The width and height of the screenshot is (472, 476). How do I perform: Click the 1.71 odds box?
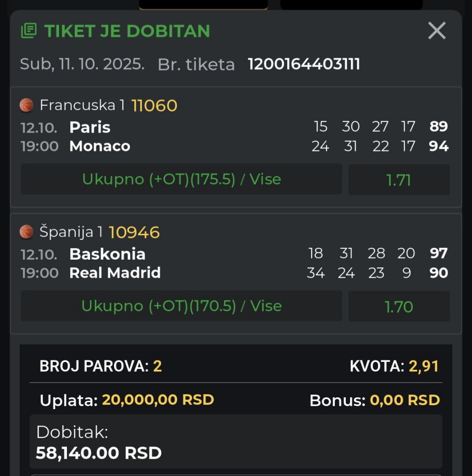(x=399, y=180)
